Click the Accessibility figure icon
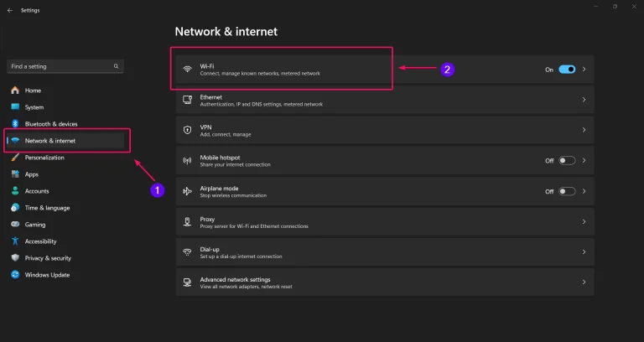The height and width of the screenshot is (342, 644). coord(15,241)
